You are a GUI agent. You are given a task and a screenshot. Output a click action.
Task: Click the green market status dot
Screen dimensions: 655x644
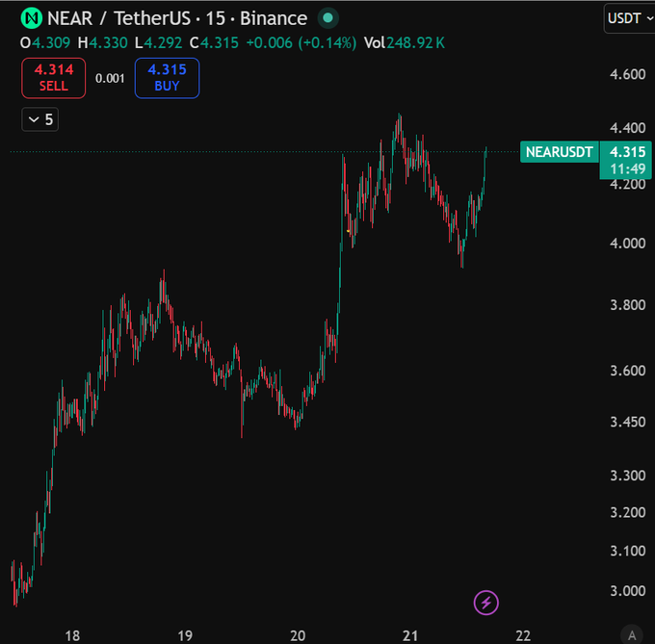[327, 18]
